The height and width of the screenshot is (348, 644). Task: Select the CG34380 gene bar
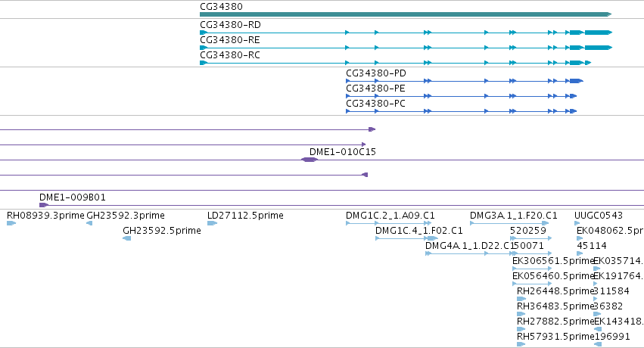[406, 14]
